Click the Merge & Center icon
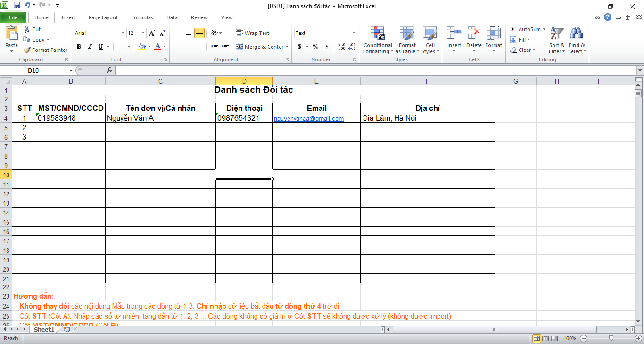 tap(239, 47)
